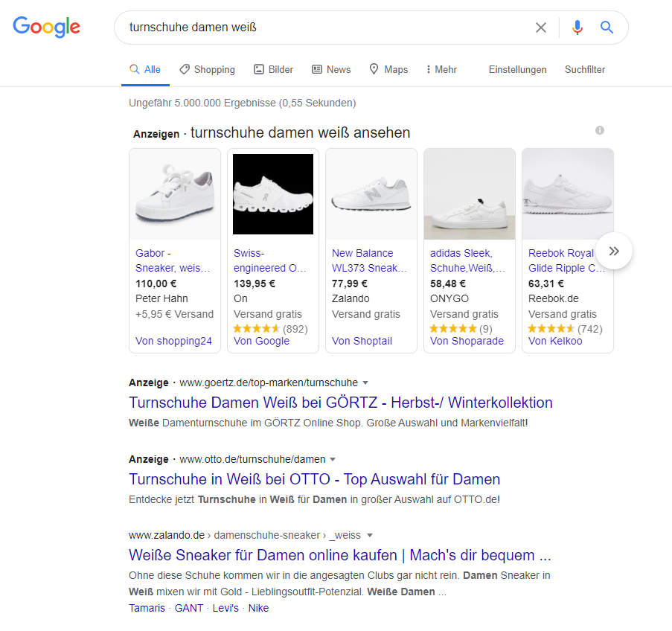Click Von Google link
Viewport: 672px width, 631px height.
coord(261,341)
